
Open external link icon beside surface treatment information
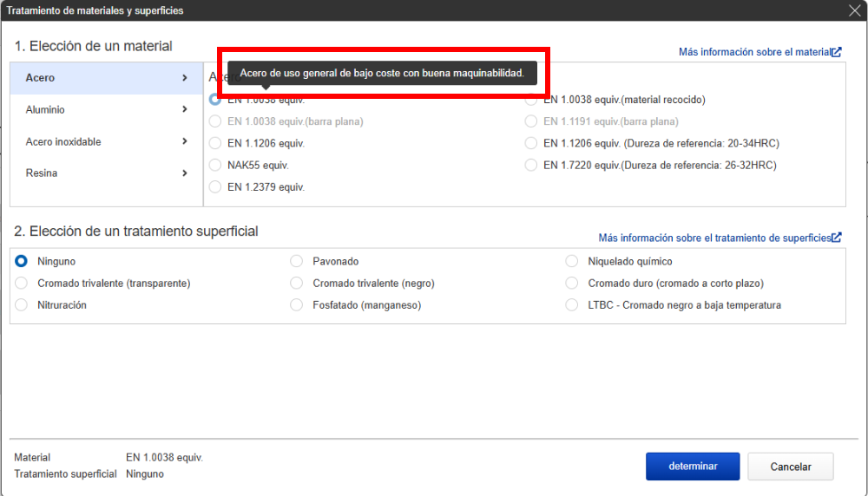pos(836,238)
